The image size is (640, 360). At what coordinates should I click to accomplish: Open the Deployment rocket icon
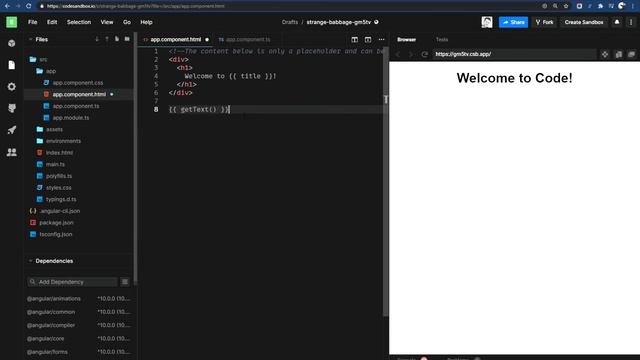point(11,130)
